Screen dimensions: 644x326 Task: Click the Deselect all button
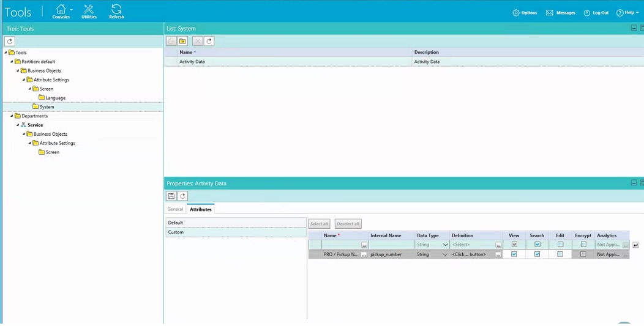pos(348,224)
